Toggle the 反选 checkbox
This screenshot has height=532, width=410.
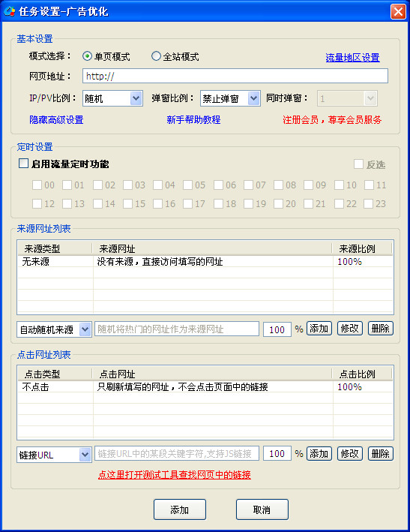358,164
